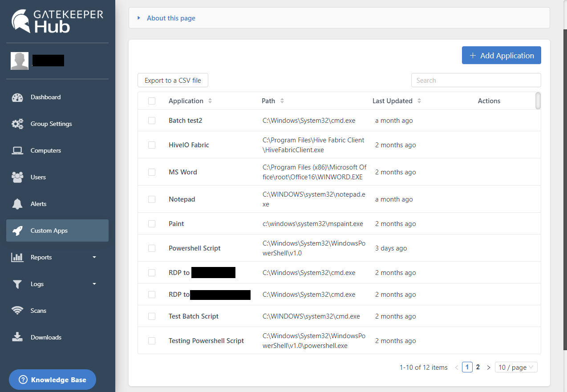
Task: Click the user profile avatar
Action: [20, 61]
